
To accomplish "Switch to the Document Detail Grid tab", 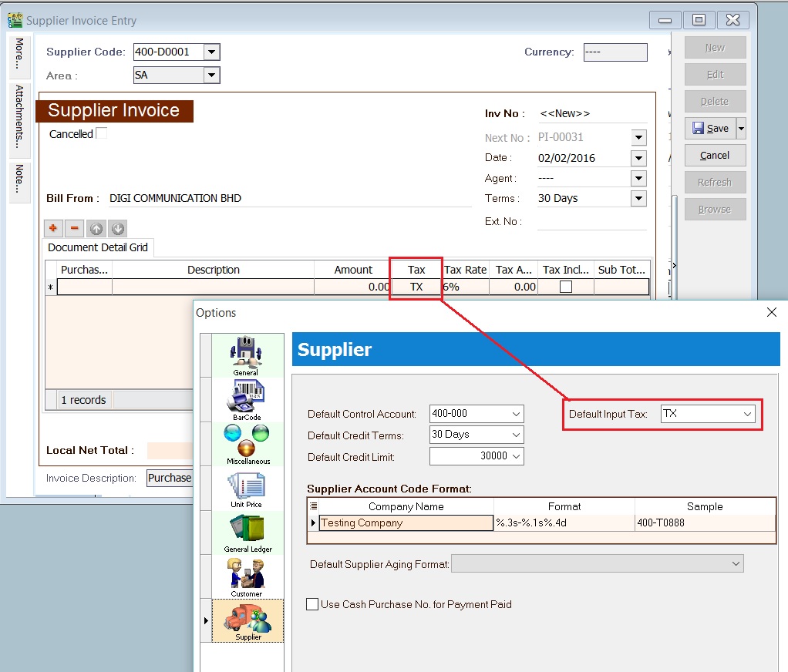I will [x=97, y=247].
